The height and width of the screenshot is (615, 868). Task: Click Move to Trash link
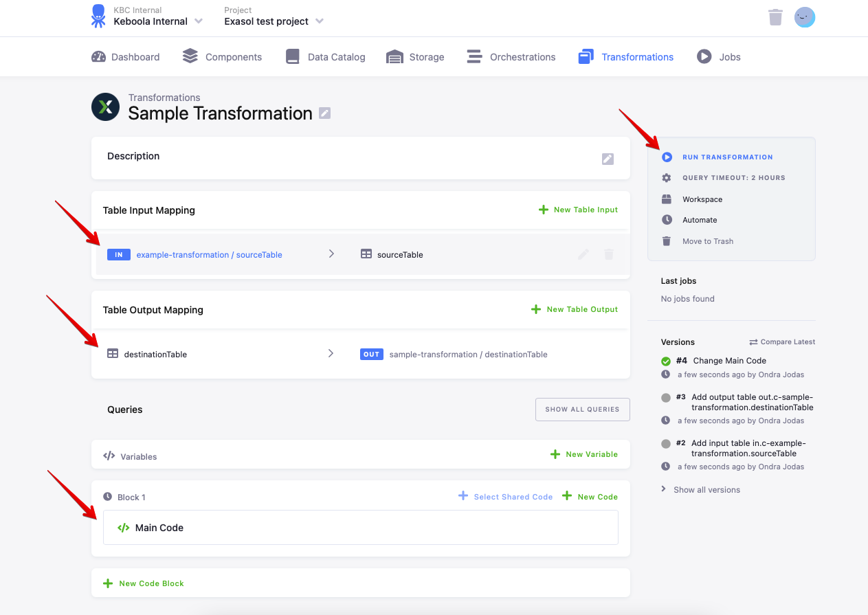pyautogui.click(x=708, y=241)
